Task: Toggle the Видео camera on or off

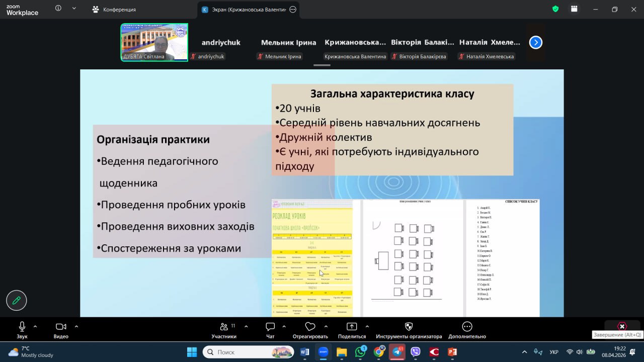Action: coord(61,327)
